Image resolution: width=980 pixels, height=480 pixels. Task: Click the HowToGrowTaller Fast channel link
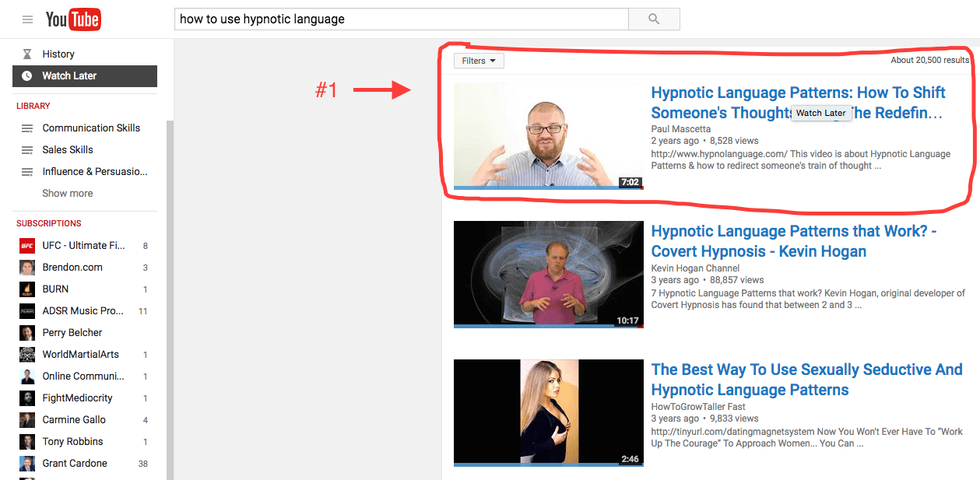pyautogui.click(x=698, y=406)
